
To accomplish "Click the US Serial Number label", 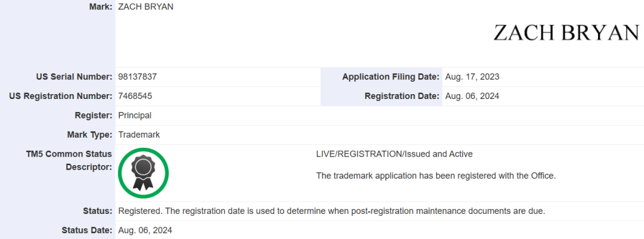I will 74,77.
